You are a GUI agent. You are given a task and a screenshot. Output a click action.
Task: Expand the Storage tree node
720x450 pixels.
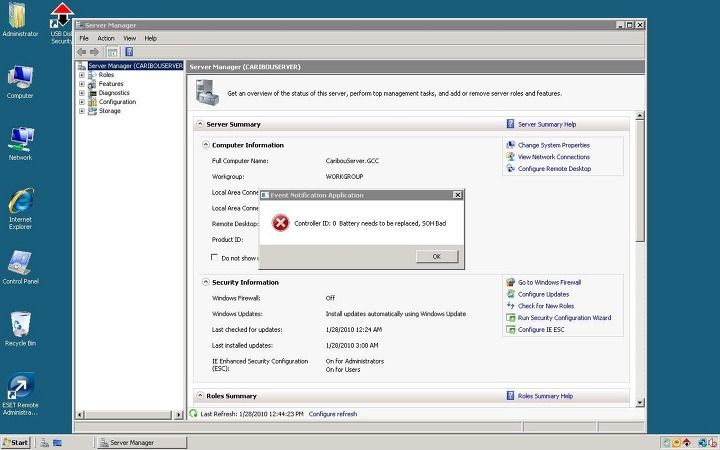(82, 111)
